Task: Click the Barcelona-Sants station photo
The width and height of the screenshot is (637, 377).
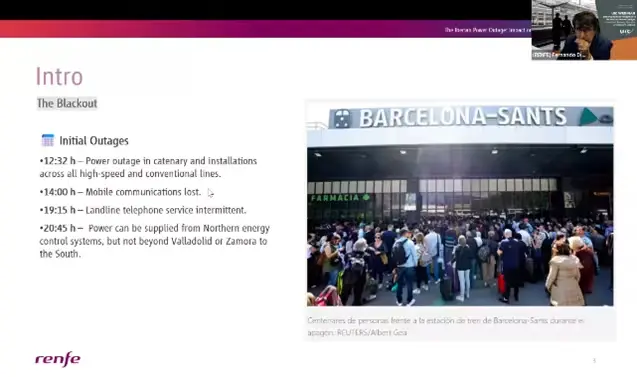Action: coord(460,206)
